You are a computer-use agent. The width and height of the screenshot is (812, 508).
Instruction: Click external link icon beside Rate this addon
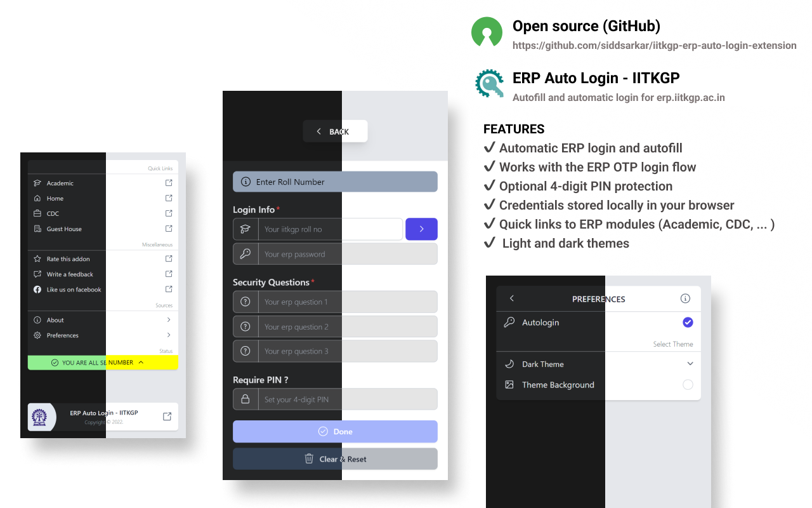click(x=169, y=259)
